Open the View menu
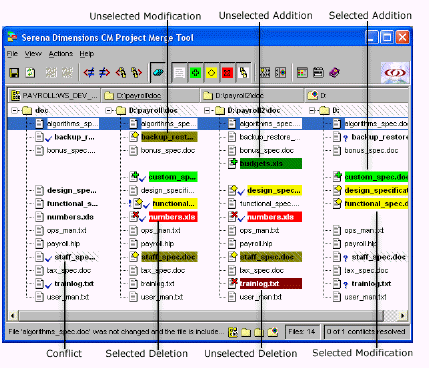429x368 pixels. (33, 54)
